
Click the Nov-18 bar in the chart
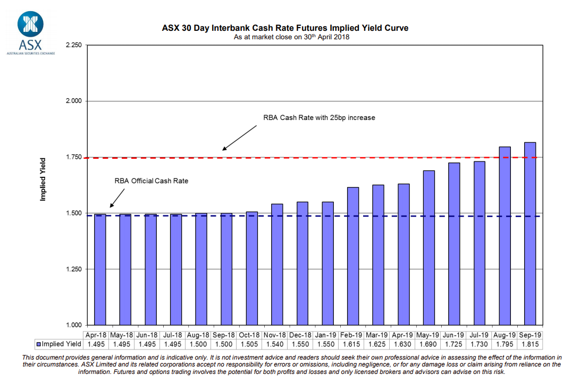click(x=277, y=264)
